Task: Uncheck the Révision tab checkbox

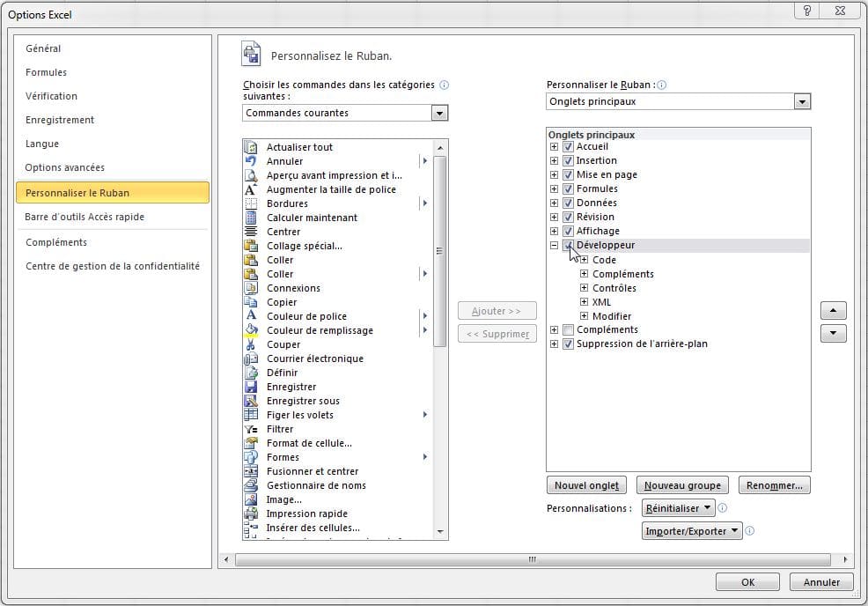Action: pyautogui.click(x=568, y=217)
